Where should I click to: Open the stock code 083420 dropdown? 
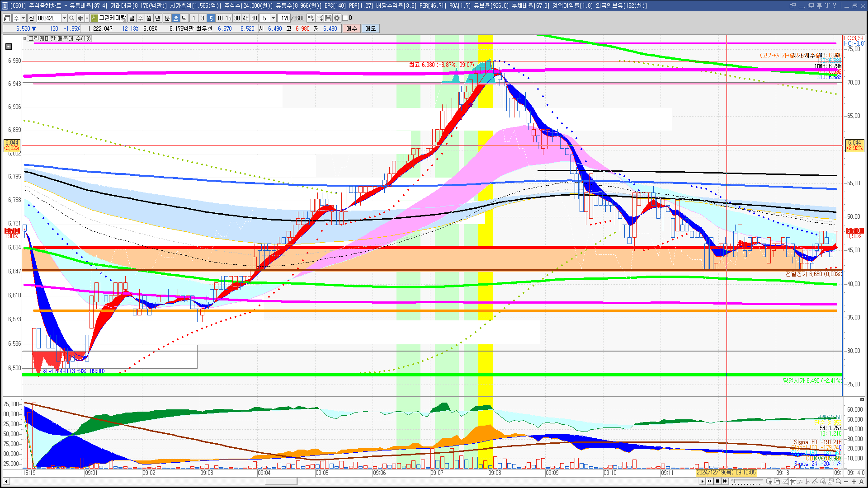[64, 18]
